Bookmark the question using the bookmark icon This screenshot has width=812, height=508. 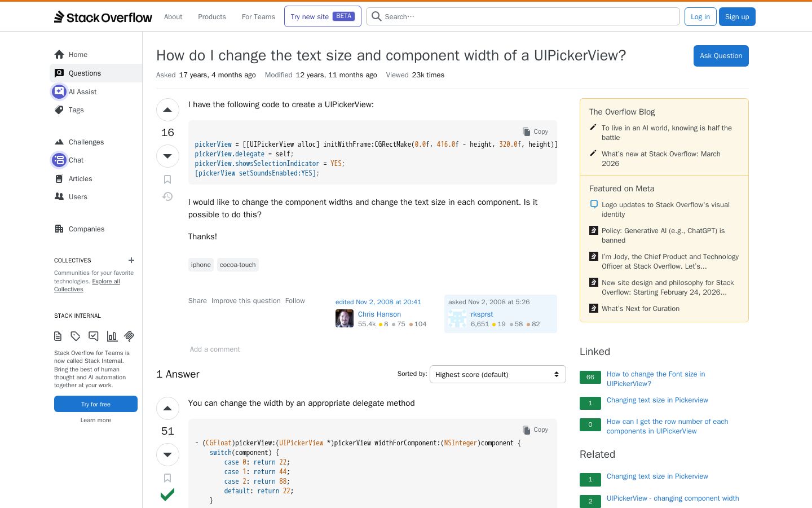pyautogui.click(x=167, y=179)
